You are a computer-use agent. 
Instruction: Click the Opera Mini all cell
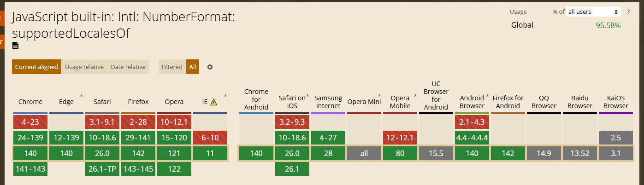coord(364,153)
